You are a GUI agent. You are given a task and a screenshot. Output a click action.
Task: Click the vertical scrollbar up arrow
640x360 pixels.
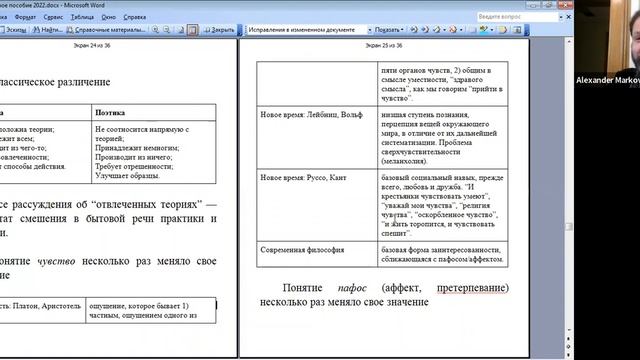point(569,42)
